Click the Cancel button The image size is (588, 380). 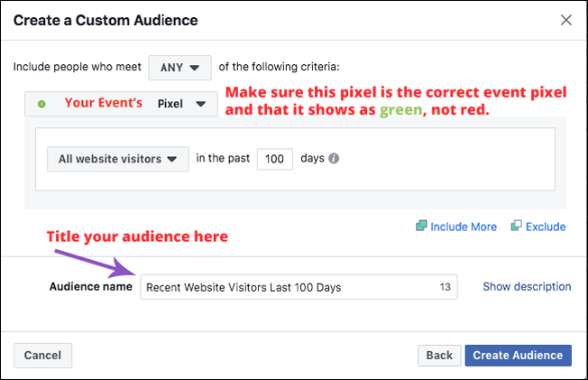(42, 356)
